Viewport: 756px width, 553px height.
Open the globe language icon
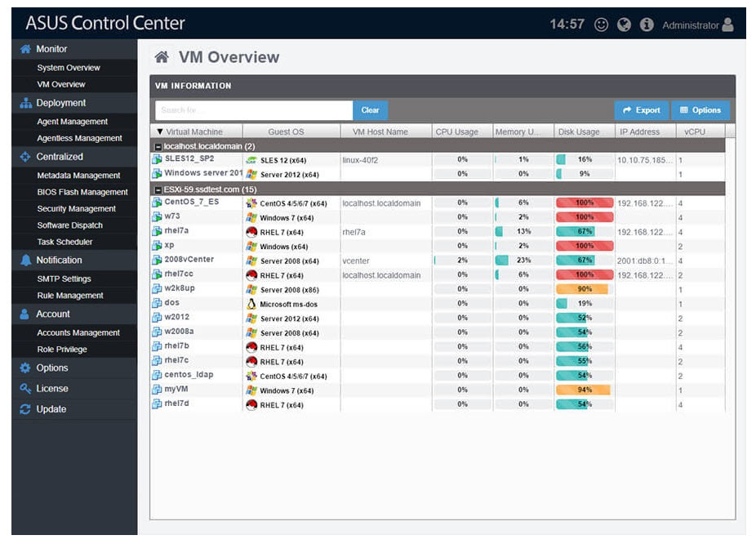[x=624, y=25]
